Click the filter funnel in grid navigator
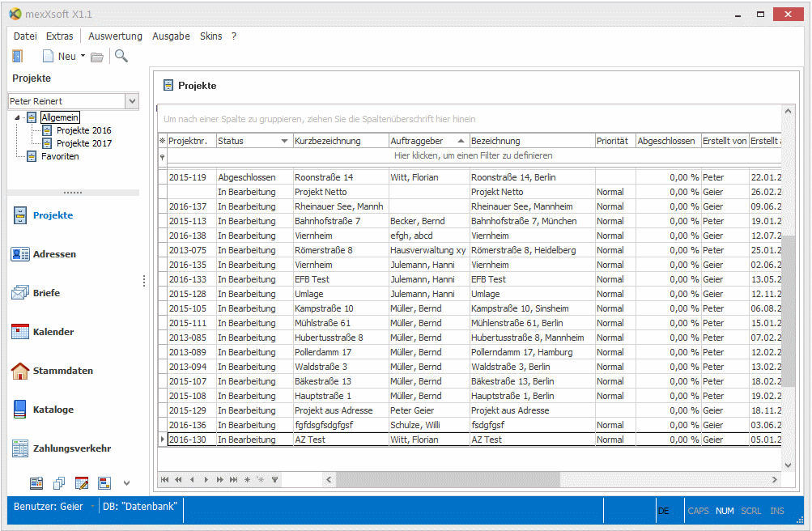The width and height of the screenshot is (812, 531). pyautogui.click(x=275, y=480)
